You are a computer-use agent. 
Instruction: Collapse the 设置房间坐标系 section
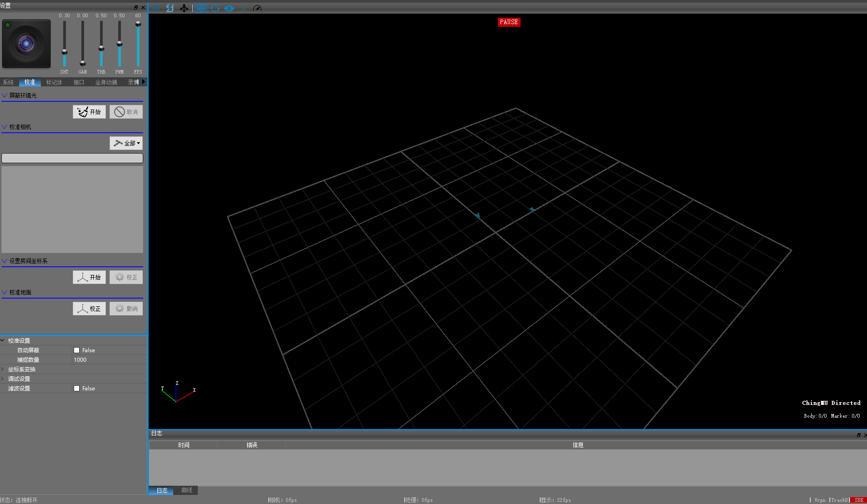click(x=5, y=261)
